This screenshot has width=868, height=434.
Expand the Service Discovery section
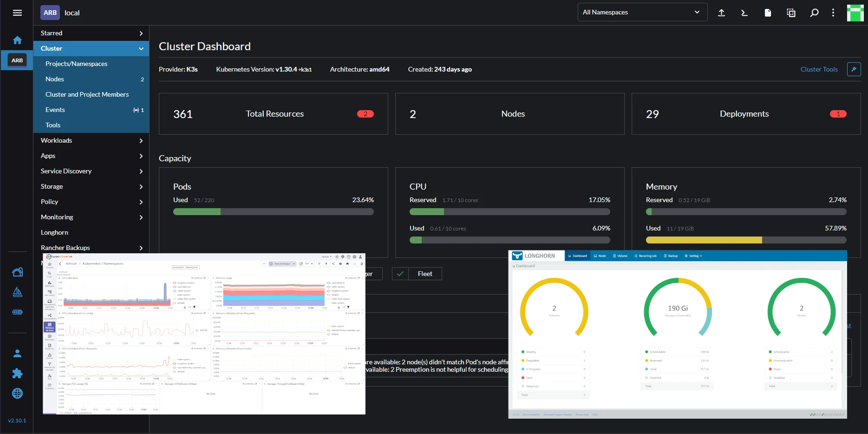(91, 171)
